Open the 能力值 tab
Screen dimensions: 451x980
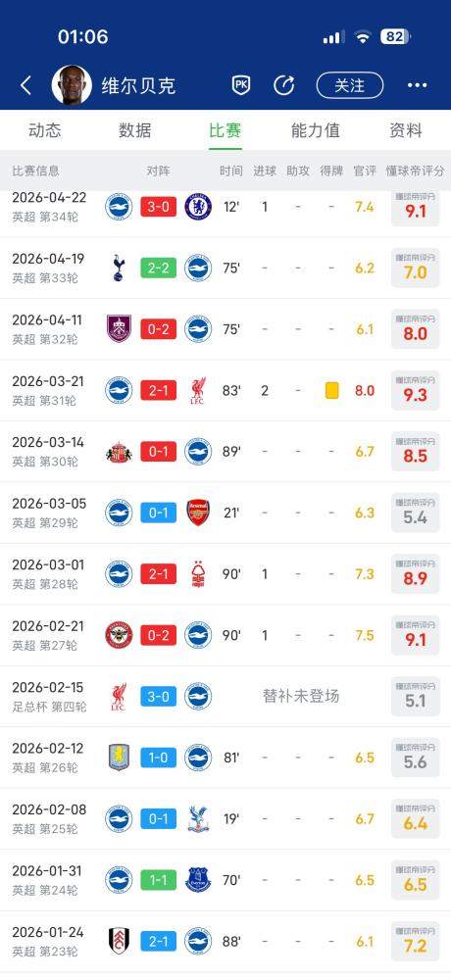point(316,130)
